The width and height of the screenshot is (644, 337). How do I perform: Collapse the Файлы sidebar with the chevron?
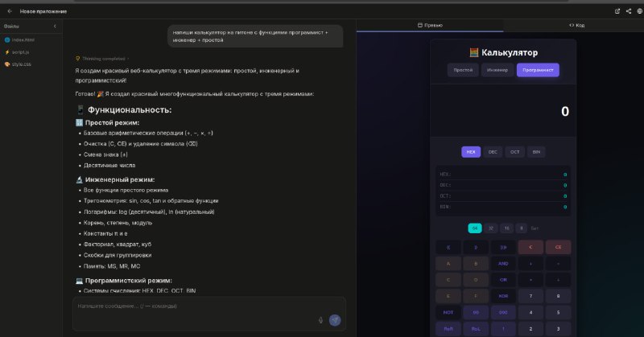point(55,27)
